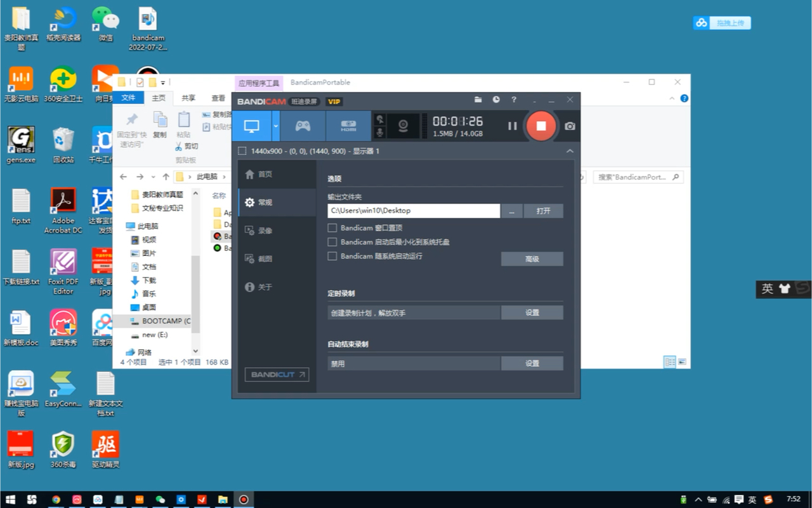Enable Bandicam 随系统启动运行 checkbox

332,256
